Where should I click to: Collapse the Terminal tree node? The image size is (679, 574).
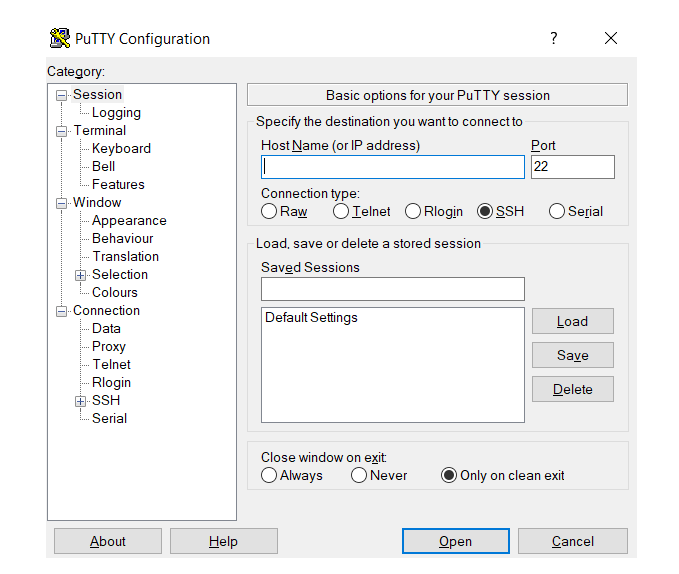(61, 131)
